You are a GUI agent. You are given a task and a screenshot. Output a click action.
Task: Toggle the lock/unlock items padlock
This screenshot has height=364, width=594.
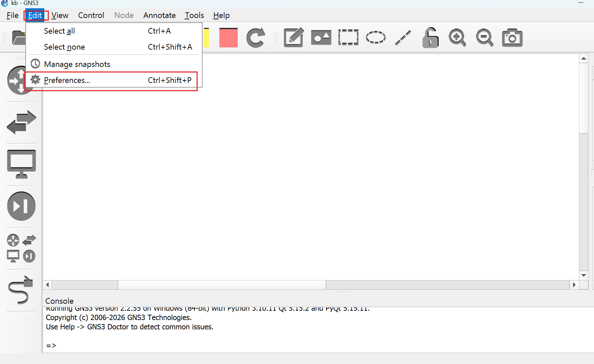(430, 38)
